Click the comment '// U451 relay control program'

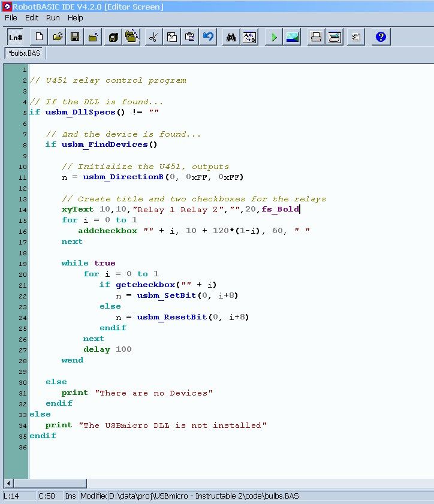[108, 80]
